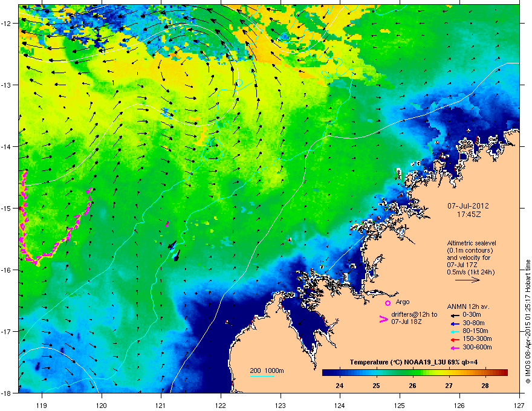Viewport: 532px width, 411px height.
Task: Click the '17:45Z' time label
Action: pos(469,215)
